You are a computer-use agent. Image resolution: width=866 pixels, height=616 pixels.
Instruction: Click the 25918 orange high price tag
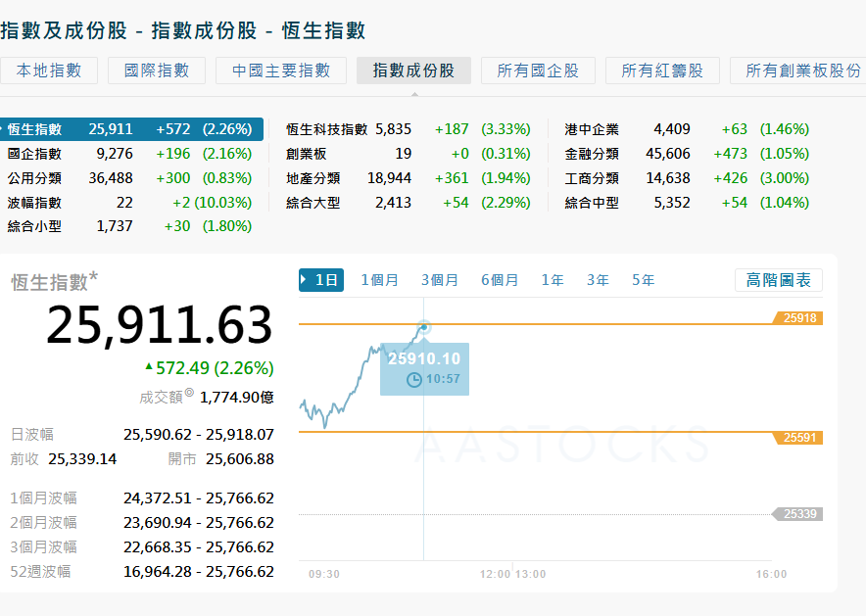coord(798,318)
